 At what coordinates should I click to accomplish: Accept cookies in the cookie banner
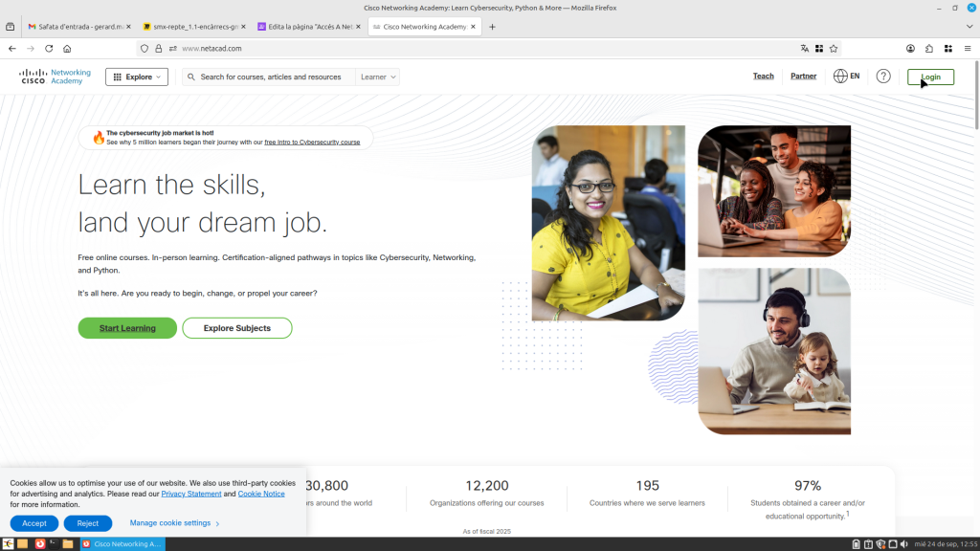point(34,523)
